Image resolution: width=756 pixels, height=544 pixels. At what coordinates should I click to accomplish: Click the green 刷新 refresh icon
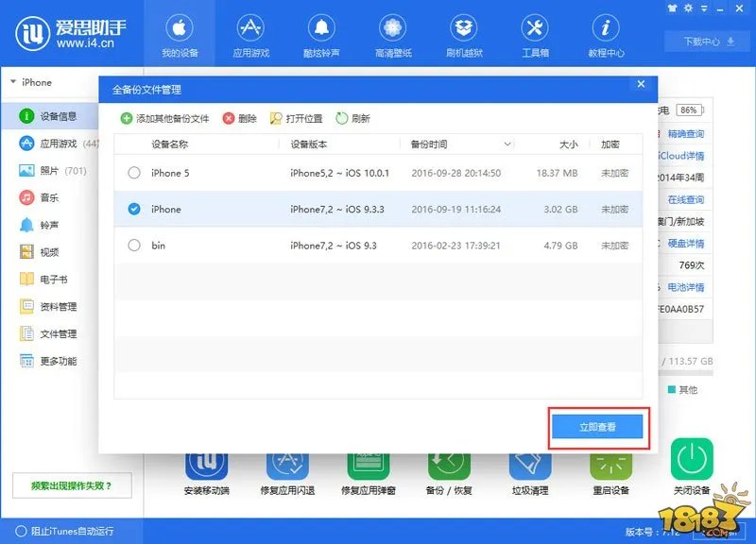click(342, 119)
